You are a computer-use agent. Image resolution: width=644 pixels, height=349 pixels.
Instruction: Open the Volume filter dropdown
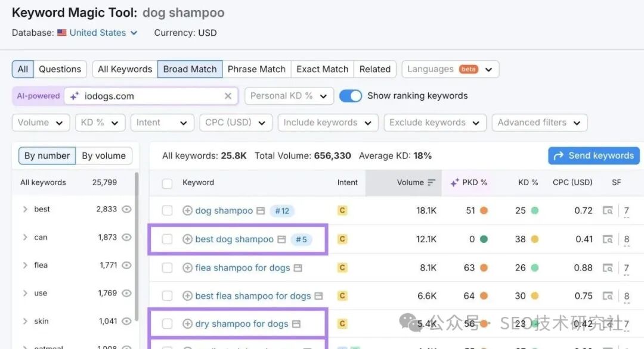[x=40, y=123]
